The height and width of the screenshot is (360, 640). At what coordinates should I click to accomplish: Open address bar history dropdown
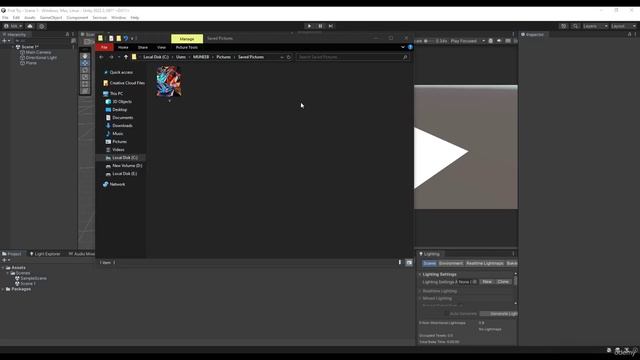(x=282, y=57)
